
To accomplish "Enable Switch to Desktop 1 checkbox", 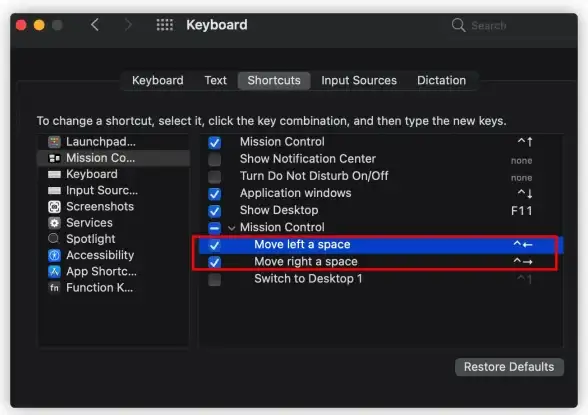I will (214, 279).
